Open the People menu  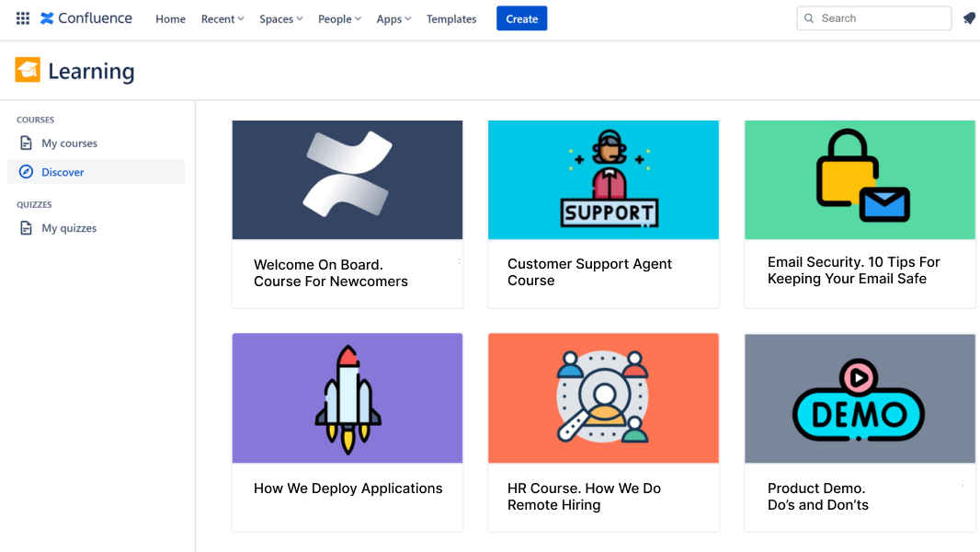339,18
